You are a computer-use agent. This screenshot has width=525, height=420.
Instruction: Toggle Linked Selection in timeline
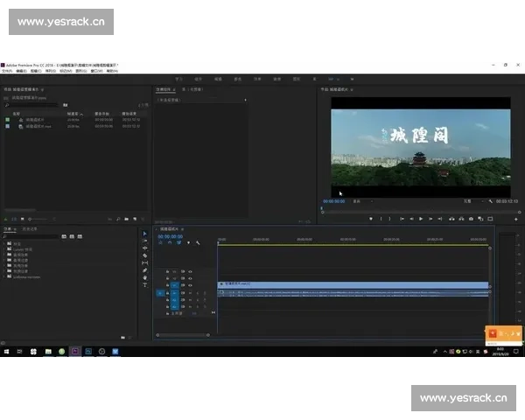[x=179, y=243]
